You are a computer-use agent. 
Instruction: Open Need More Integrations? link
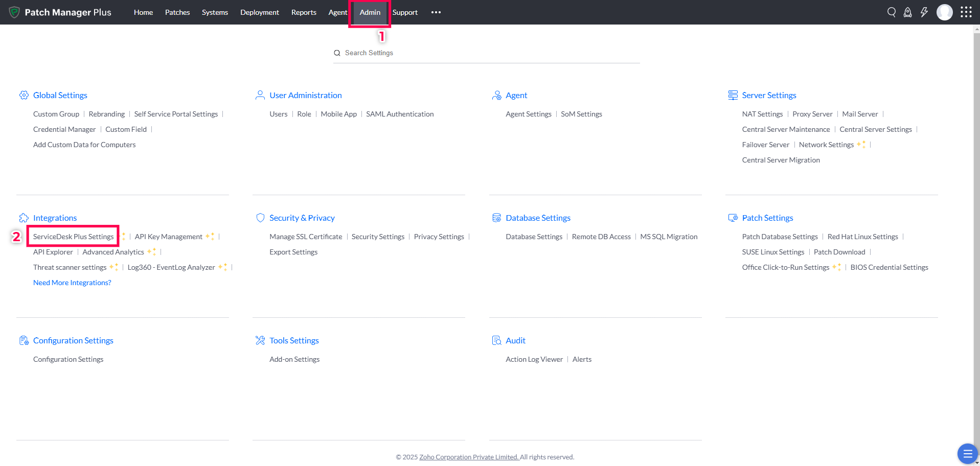pos(72,283)
